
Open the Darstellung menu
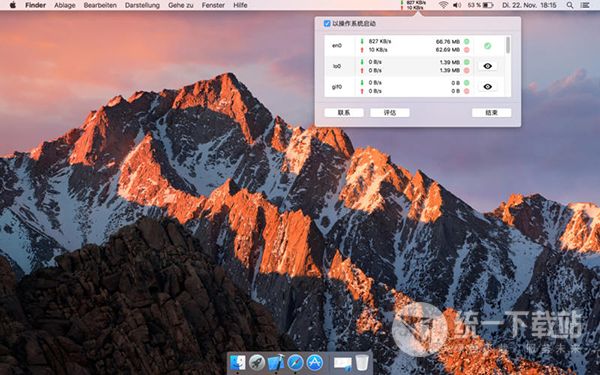[142, 5]
